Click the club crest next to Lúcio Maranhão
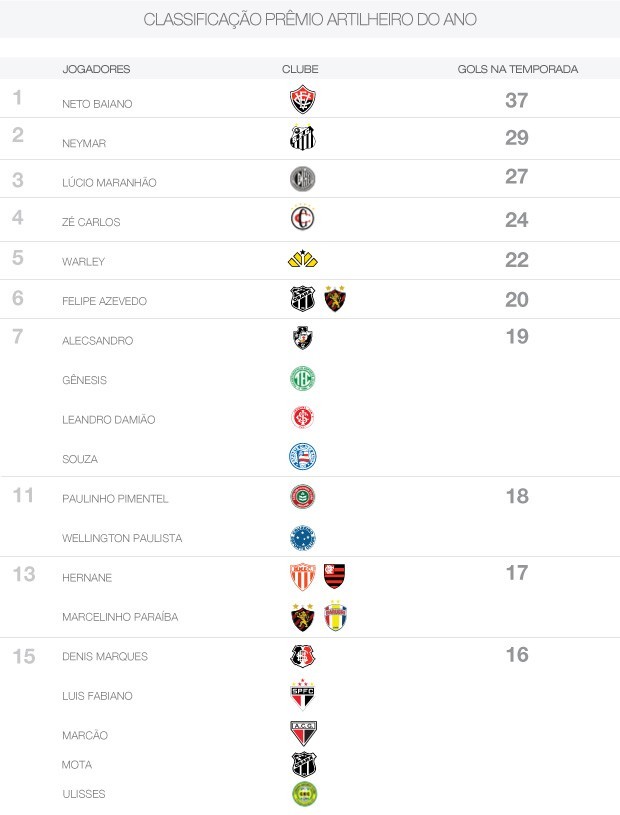The image size is (620, 815). click(x=302, y=179)
